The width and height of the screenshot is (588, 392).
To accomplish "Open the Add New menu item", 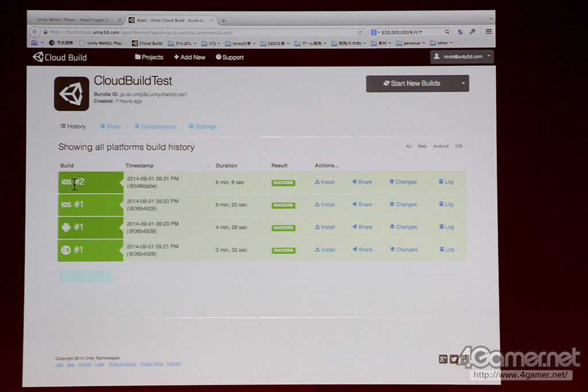I will coord(189,57).
